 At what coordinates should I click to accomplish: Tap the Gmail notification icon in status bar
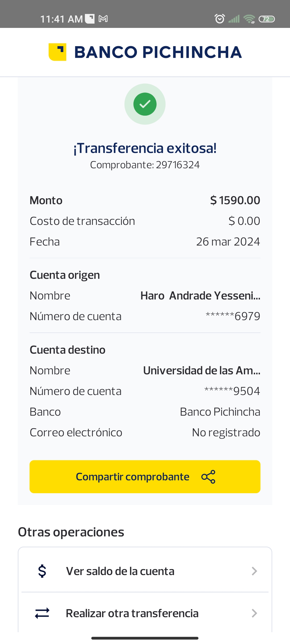[103, 19]
